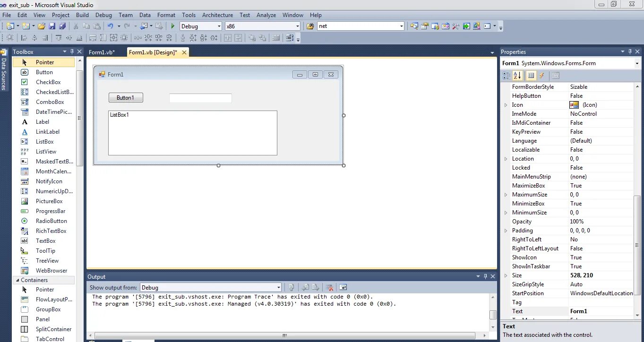Screen dimensions: 644x342
Task: Open the Format menu
Action: click(166, 15)
